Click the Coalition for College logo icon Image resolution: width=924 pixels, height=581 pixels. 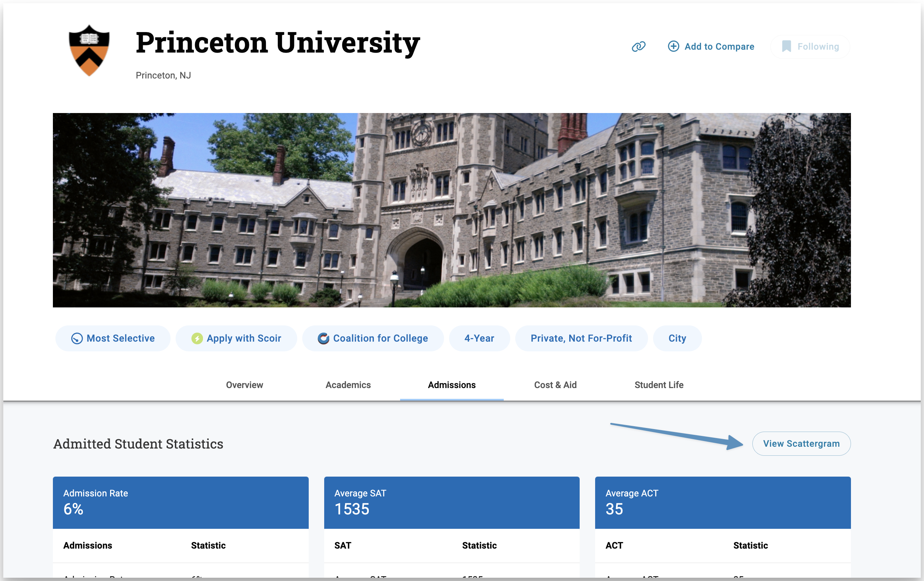(x=323, y=338)
